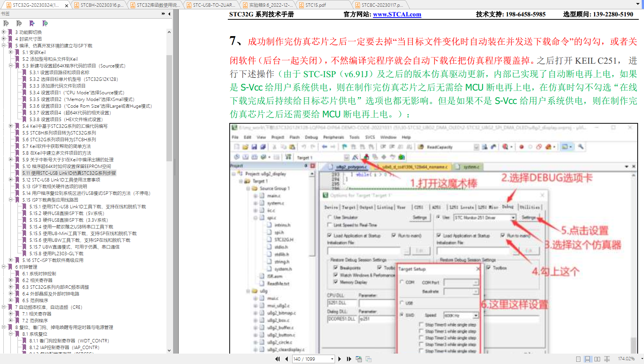Click the delete bookmark icon in bookmarks toolbar
Image resolution: width=644 pixels, height=364 pixels.
(x=6, y=23)
